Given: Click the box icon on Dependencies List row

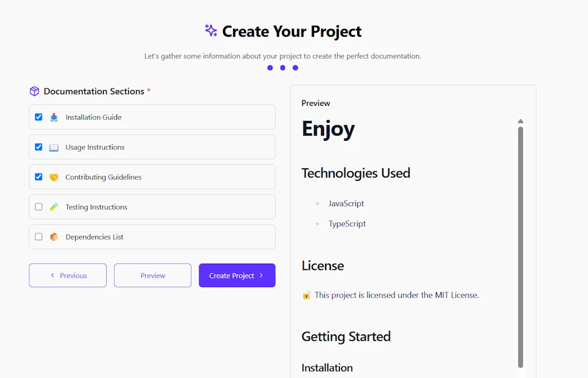Looking at the screenshot, I should tap(53, 237).
